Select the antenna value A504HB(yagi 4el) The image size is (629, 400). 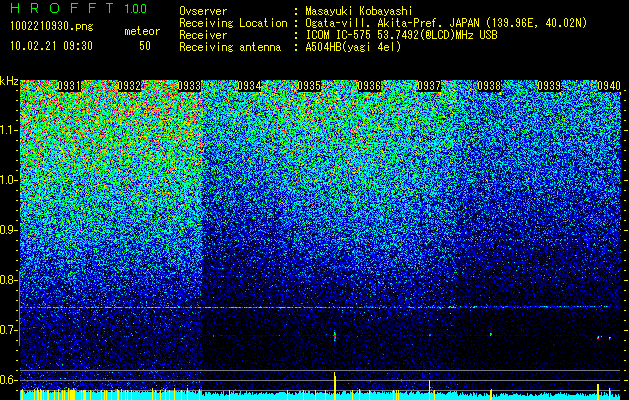coord(353,47)
